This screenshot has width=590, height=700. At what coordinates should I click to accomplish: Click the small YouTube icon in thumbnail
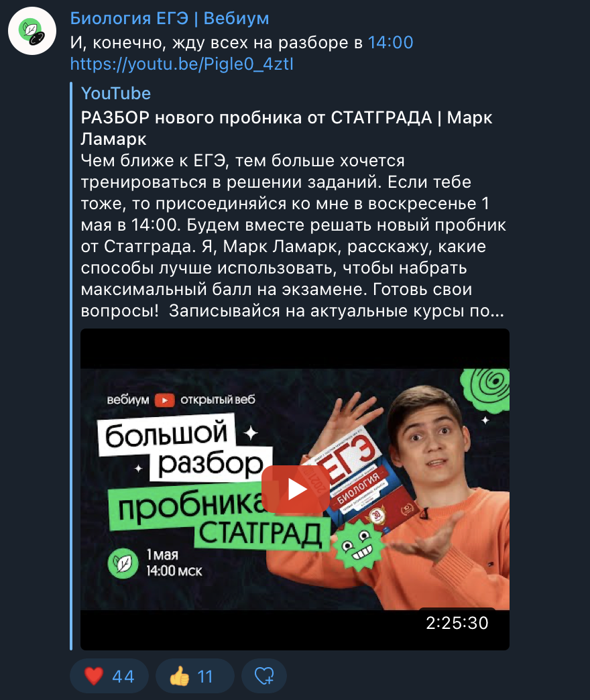165,400
